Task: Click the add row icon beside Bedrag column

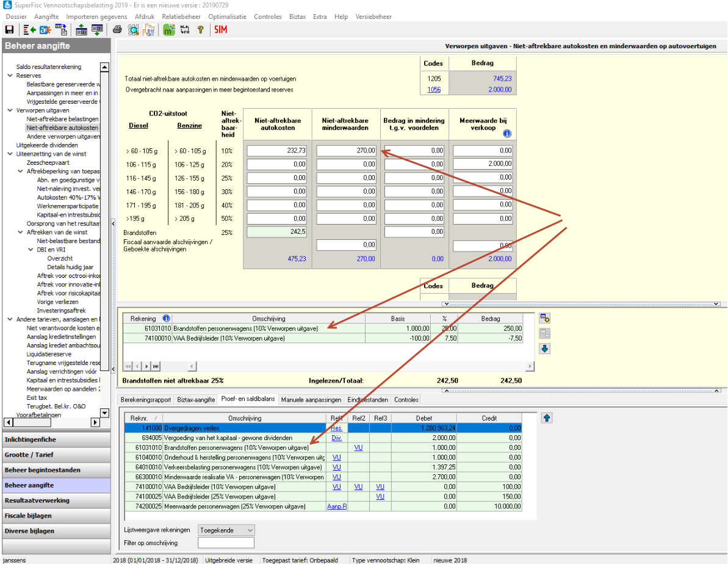Action: (x=546, y=319)
